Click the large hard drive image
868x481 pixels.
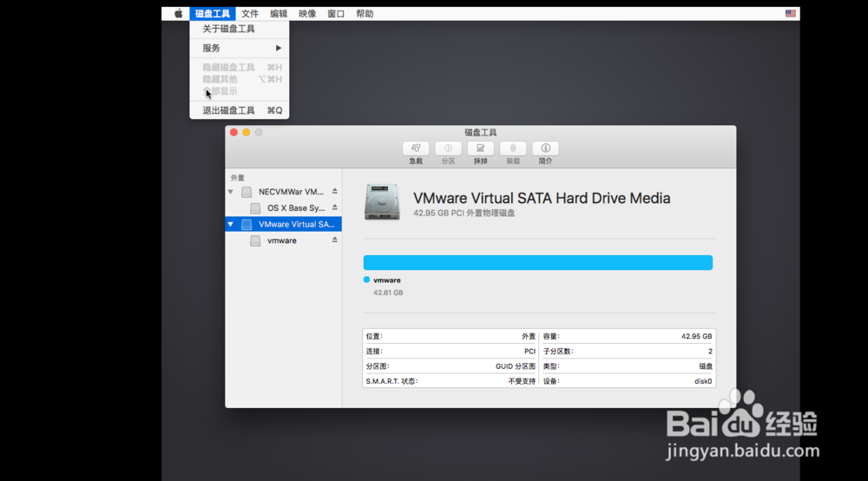point(382,202)
